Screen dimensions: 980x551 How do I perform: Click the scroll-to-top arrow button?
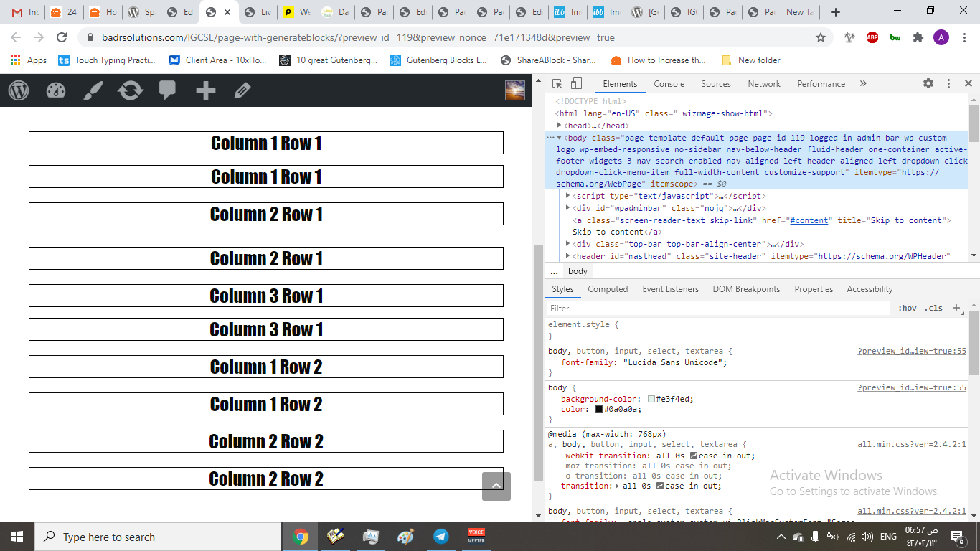496,486
